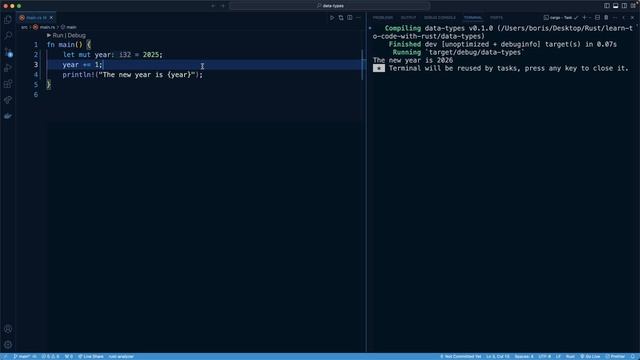This screenshot has width=640, height=360.
Task: Create a new terminal with plus icon
Action: [584, 18]
